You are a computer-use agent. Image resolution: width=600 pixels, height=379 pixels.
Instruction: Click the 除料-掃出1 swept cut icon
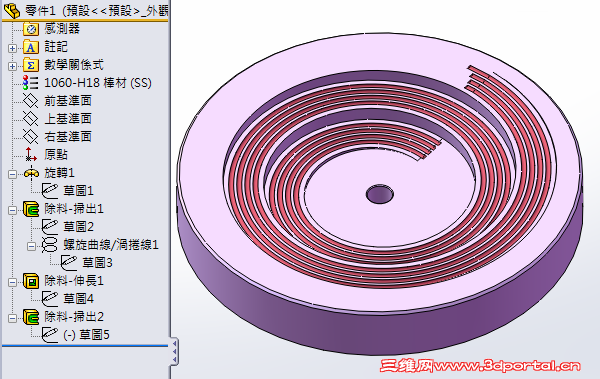31,209
